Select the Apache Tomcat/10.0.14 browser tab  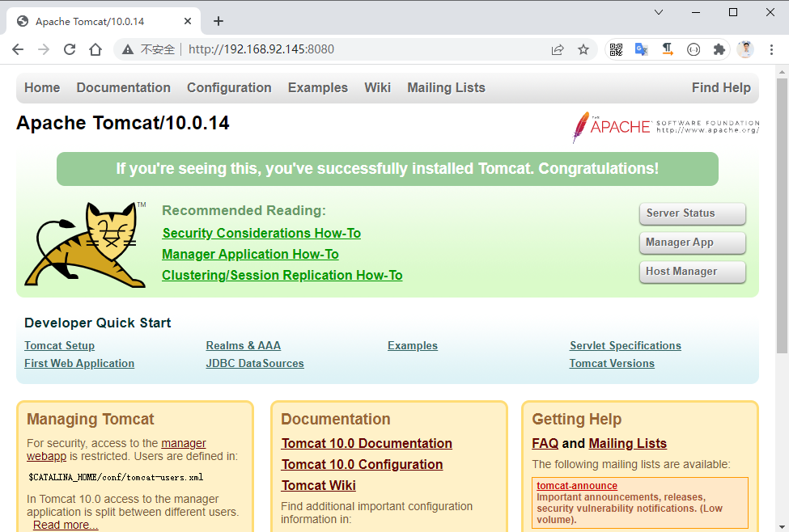(x=103, y=21)
